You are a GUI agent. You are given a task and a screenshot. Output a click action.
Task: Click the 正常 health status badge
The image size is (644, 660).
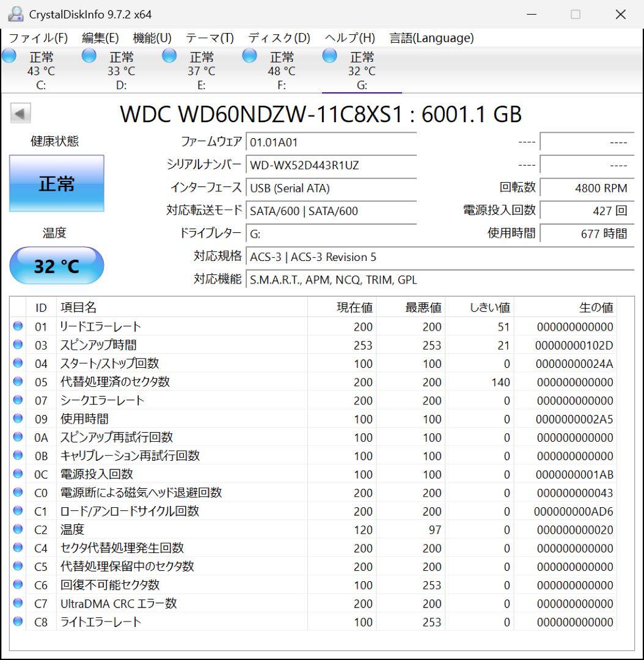(x=57, y=183)
